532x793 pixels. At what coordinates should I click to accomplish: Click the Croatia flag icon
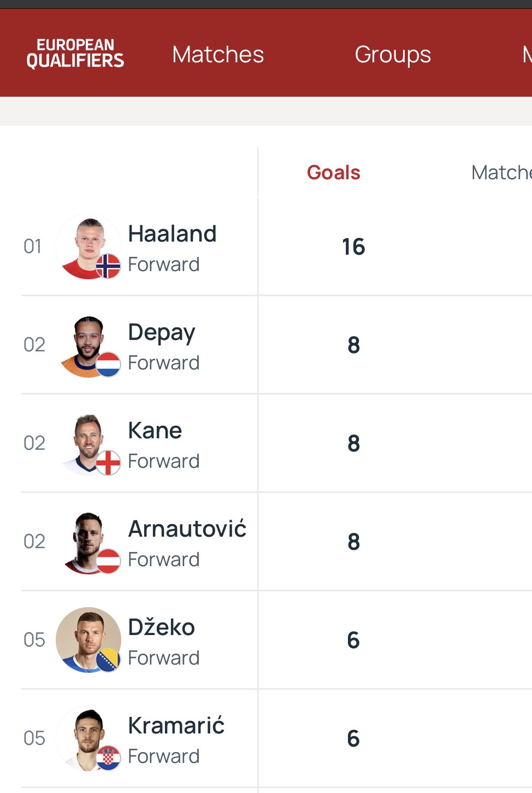tap(108, 758)
